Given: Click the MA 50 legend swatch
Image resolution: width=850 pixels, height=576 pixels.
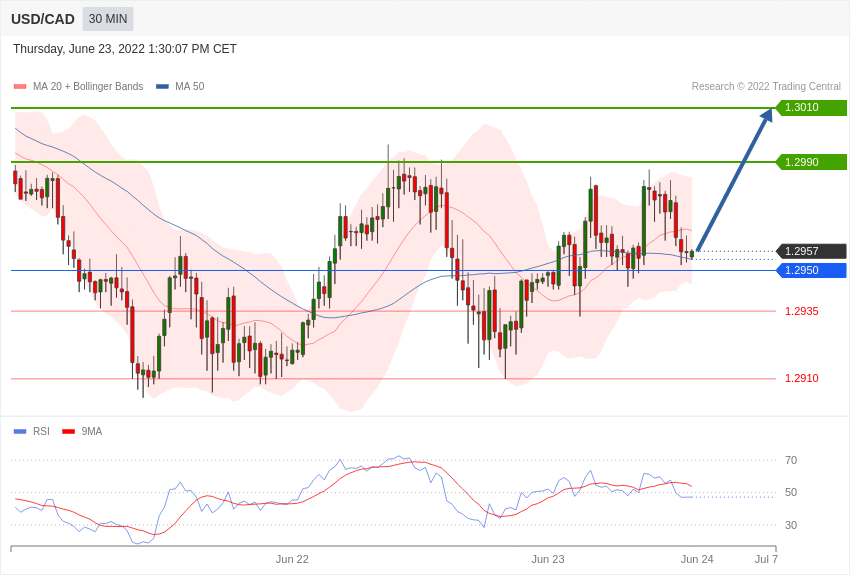Looking at the screenshot, I should click(x=162, y=87).
